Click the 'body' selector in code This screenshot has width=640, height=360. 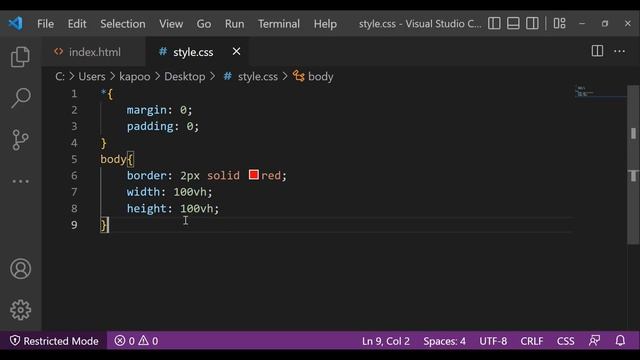(x=113, y=159)
